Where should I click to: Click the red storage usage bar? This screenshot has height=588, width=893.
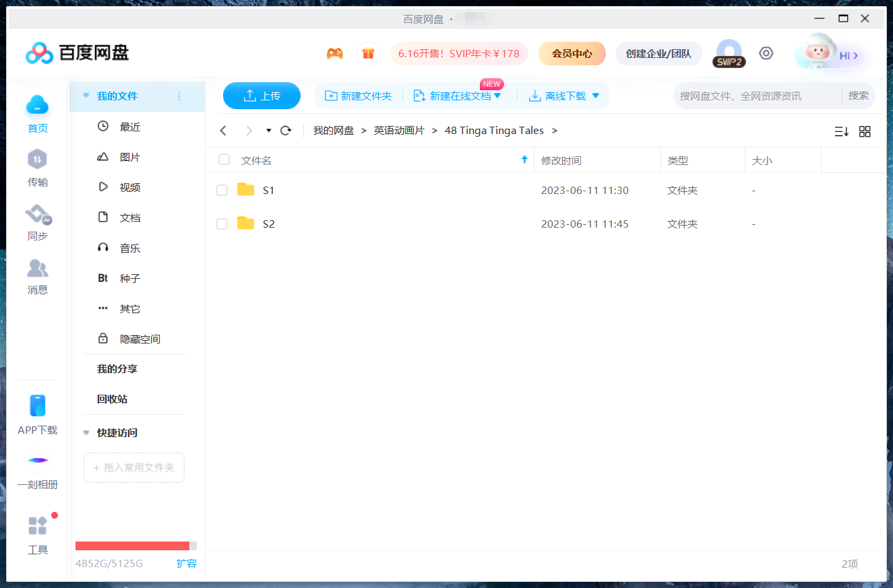click(131, 546)
